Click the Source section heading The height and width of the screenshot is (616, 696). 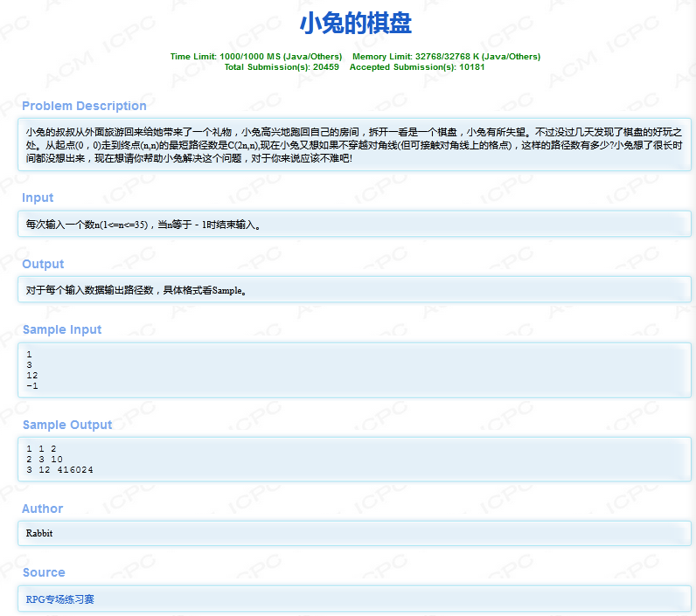click(x=44, y=572)
